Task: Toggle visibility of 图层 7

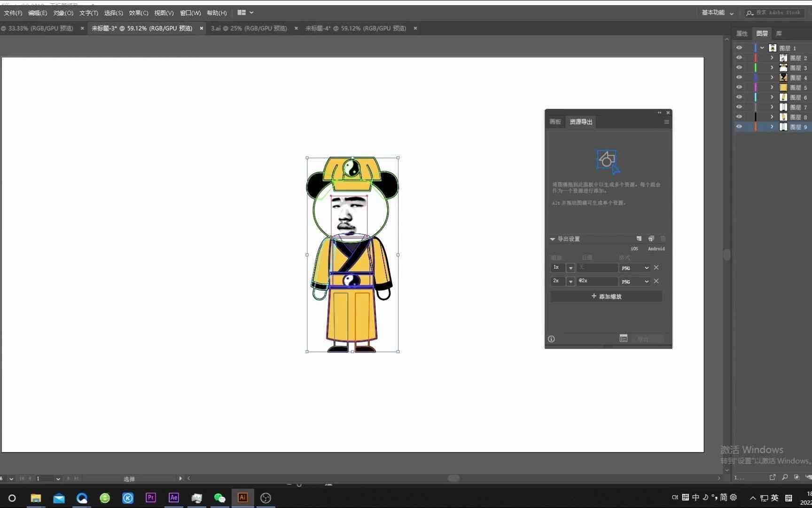Action: 739,107
